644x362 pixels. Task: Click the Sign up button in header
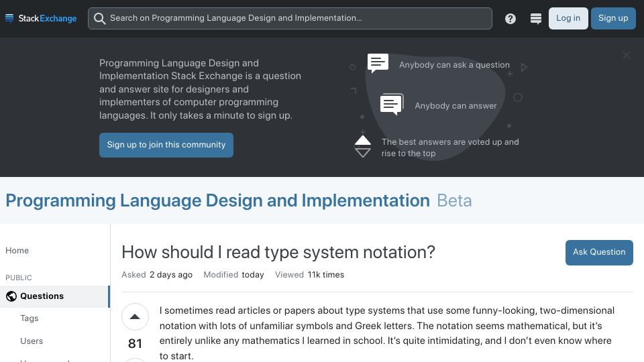tap(612, 19)
